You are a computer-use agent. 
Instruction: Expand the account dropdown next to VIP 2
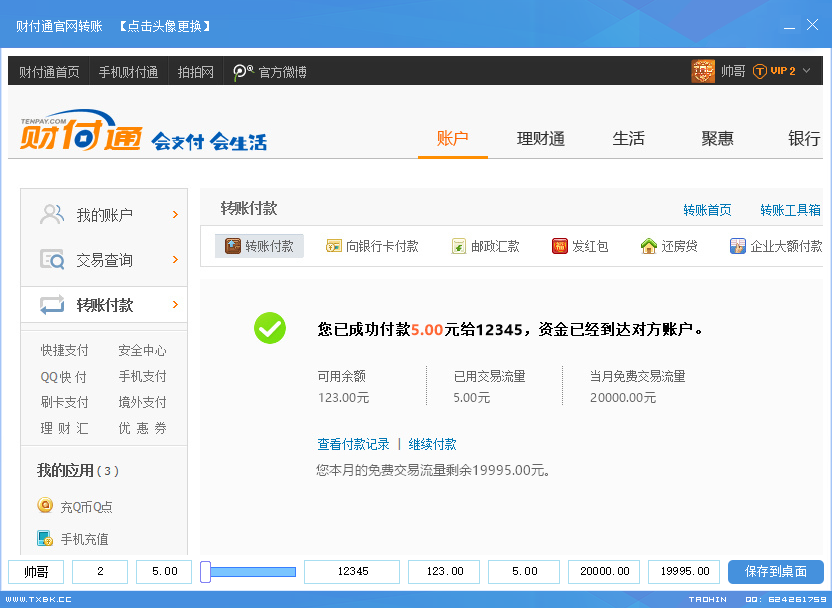(807, 71)
